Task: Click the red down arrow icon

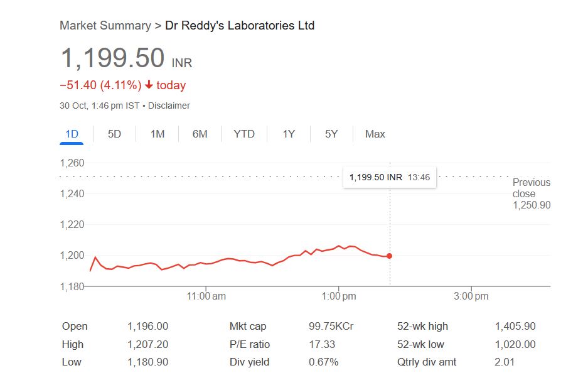Action: tap(149, 85)
